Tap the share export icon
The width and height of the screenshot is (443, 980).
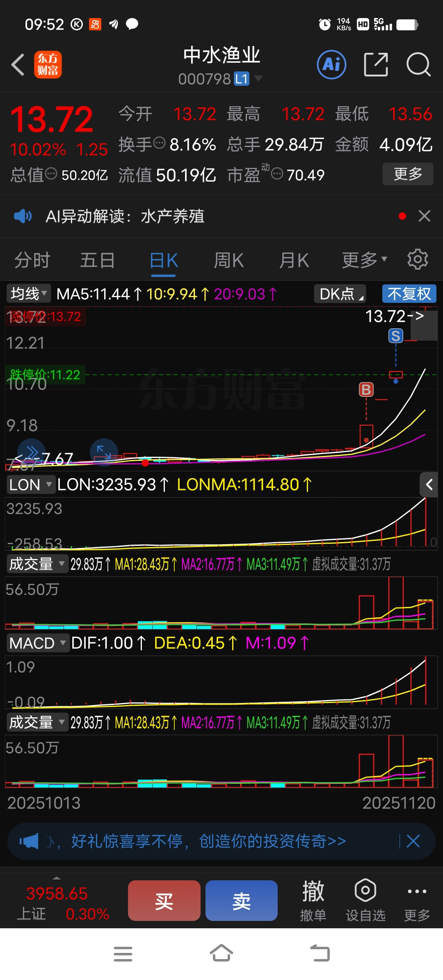(376, 64)
